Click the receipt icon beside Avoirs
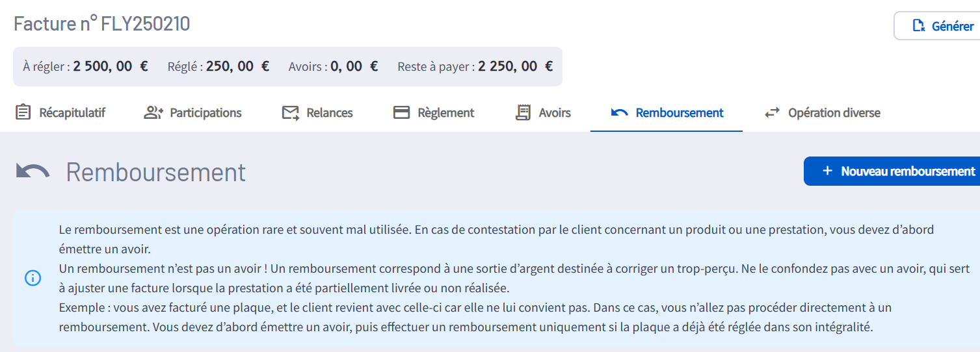The width and height of the screenshot is (980, 352). point(523,112)
